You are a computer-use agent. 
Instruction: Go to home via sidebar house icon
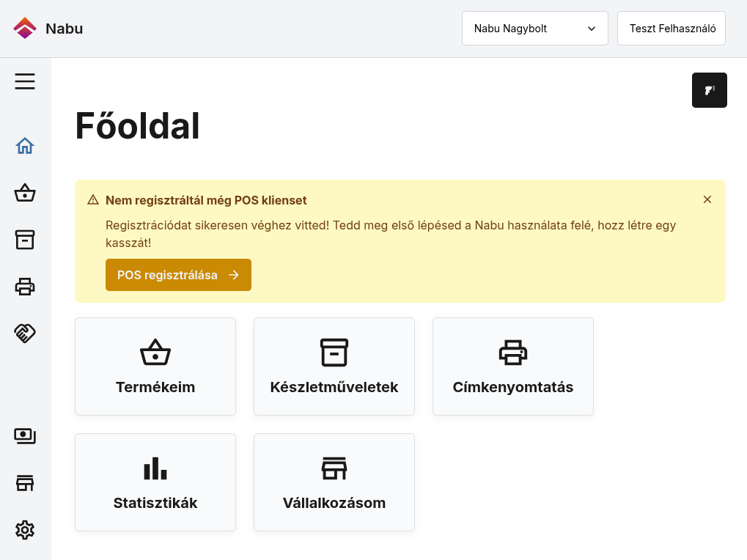tap(25, 146)
